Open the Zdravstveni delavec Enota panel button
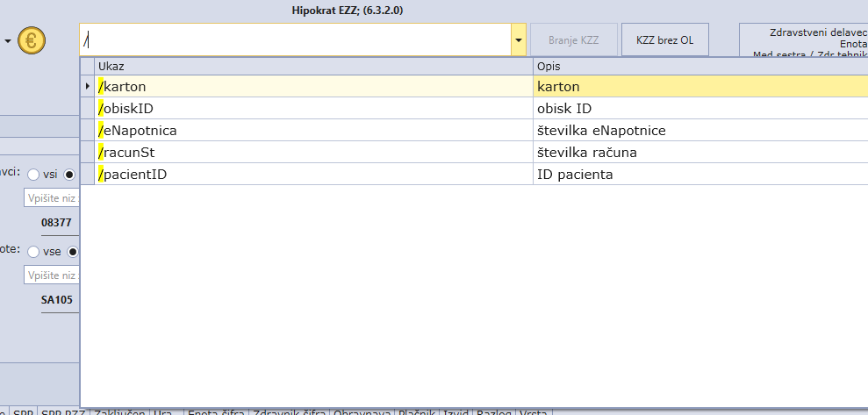Screen dimensions: 868x415 [x=804, y=39]
